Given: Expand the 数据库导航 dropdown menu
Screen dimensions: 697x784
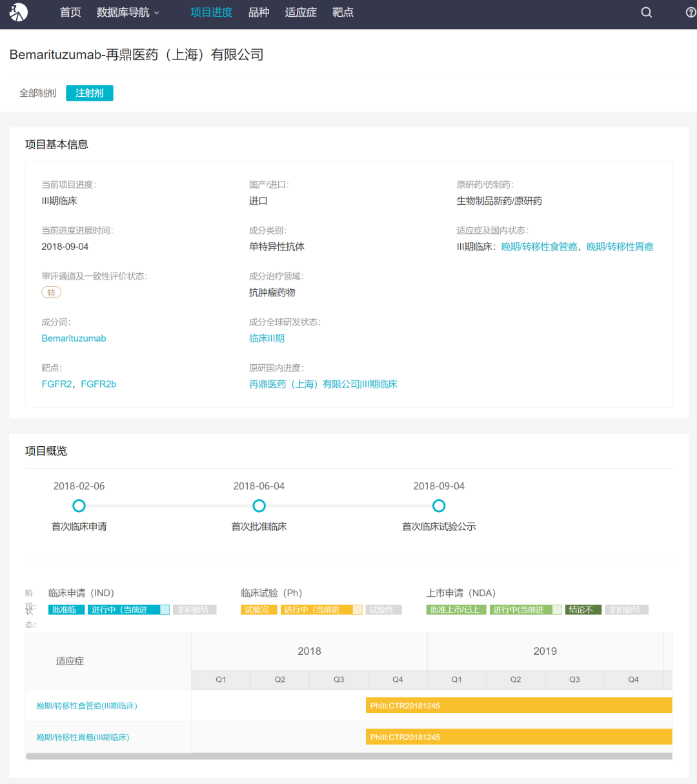Looking at the screenshot, I should tap(128, 12).
